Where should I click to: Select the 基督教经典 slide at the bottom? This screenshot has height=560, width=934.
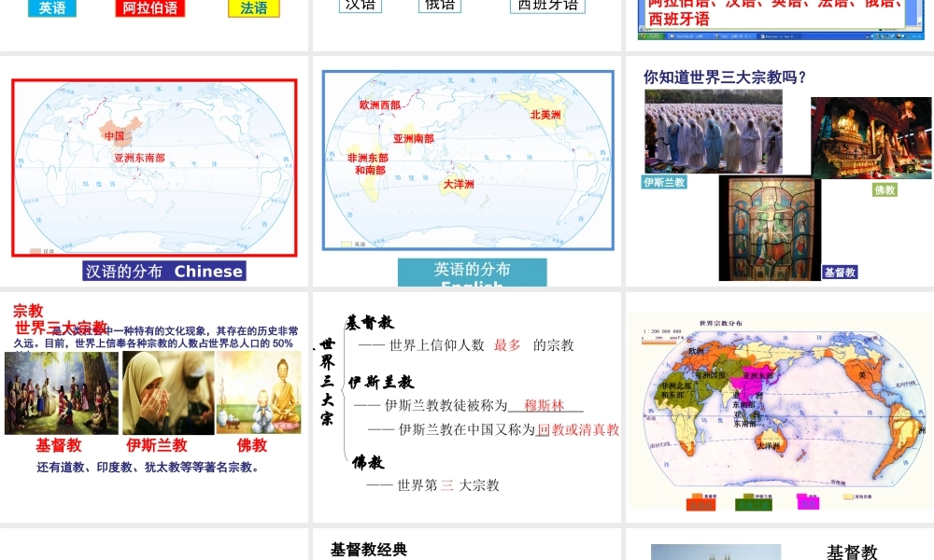coord(467,544)
